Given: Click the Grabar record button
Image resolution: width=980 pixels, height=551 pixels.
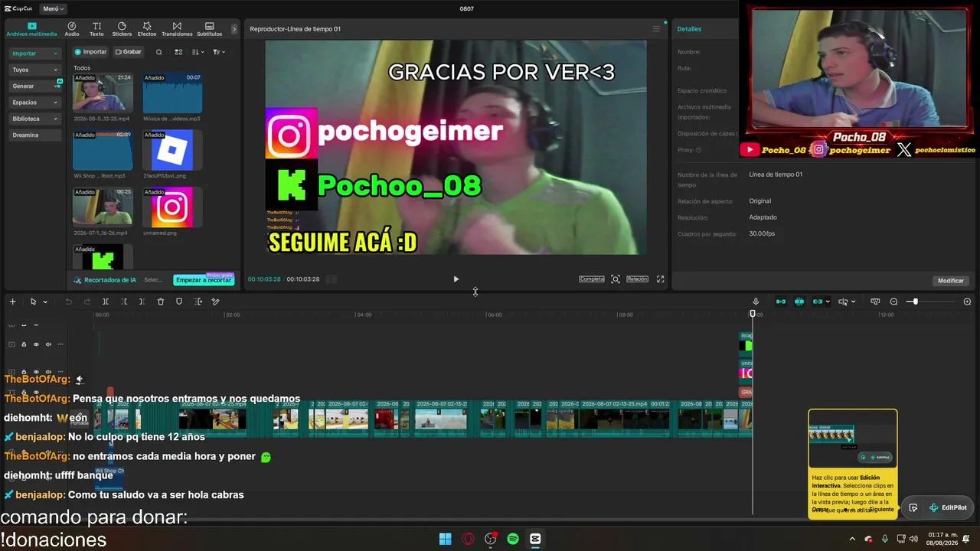Looking at the screenshot, I should 128,52.
